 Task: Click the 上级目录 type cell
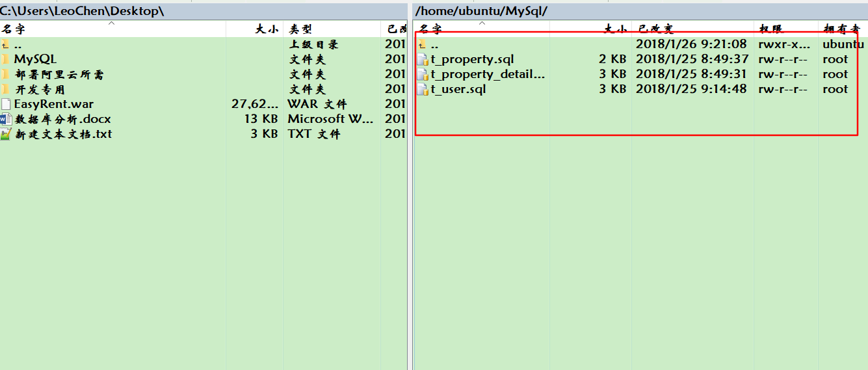tap(314, 44)
